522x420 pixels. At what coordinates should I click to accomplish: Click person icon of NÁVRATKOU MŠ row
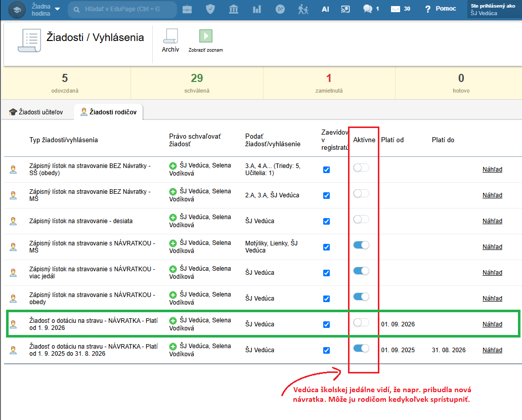click(x=13, y=247)
